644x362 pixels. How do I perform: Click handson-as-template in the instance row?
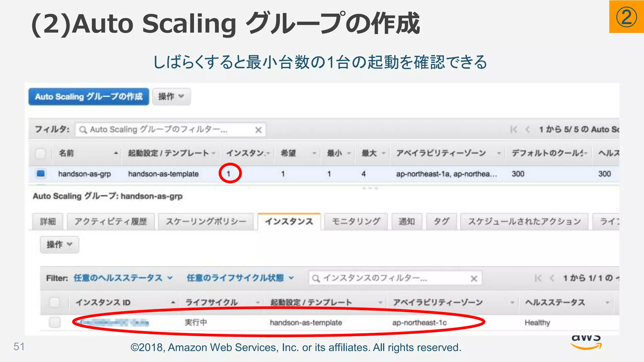[x=306, y=322]
